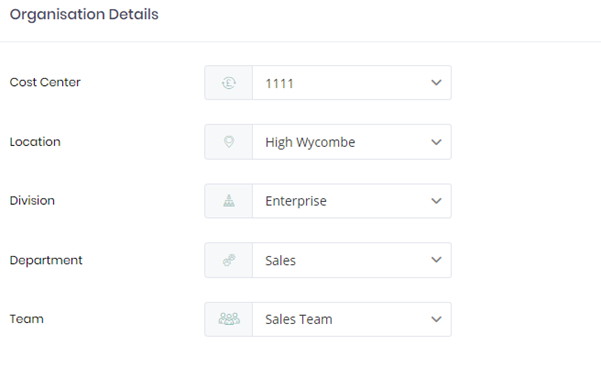601x390 pixels.
Task: Click the Location field label
Action: click(35, 142)
